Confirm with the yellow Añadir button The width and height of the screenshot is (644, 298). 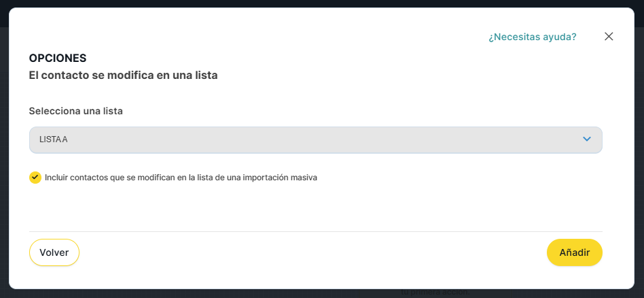click(x=574, y=252)
